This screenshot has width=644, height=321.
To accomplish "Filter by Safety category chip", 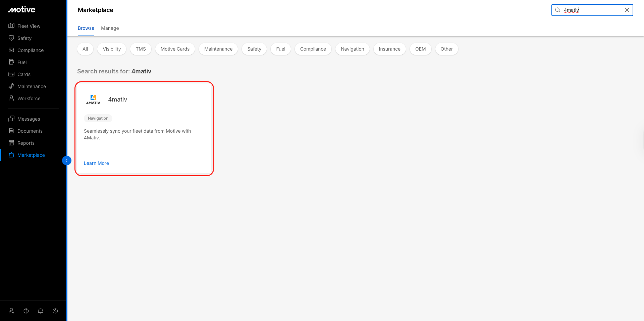I will coord(254,49).
